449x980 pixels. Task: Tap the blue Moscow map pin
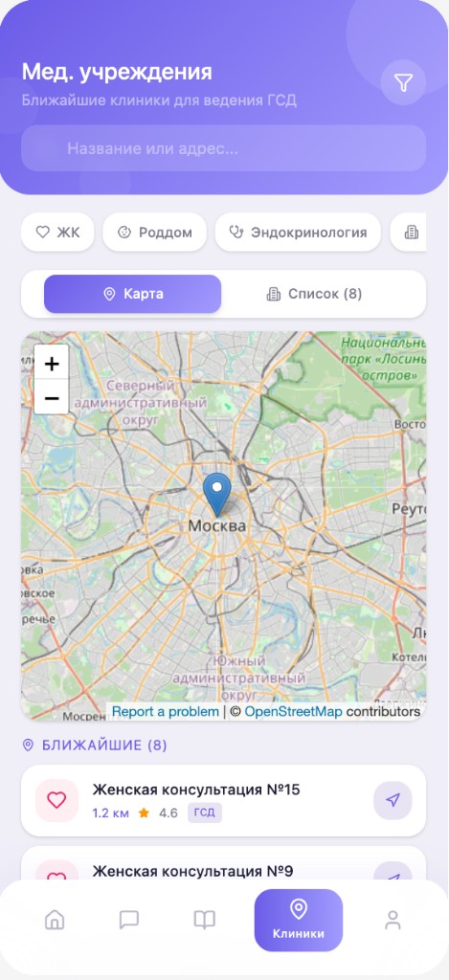pyautogui.click(x=217, y=495)
